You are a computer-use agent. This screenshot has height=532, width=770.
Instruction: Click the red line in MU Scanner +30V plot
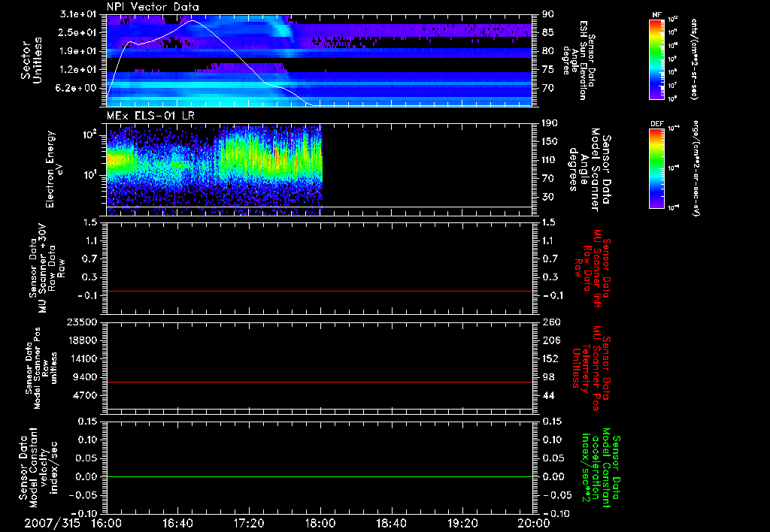click(x=320, y=291)
